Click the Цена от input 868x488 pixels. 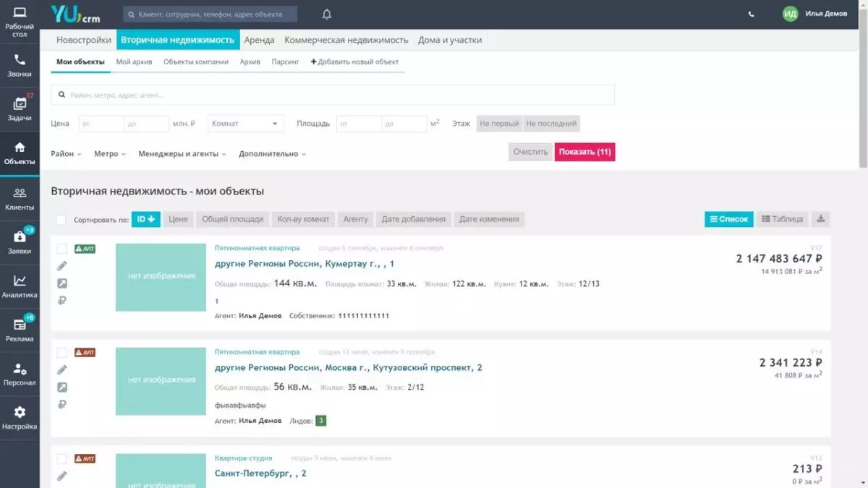101,124
